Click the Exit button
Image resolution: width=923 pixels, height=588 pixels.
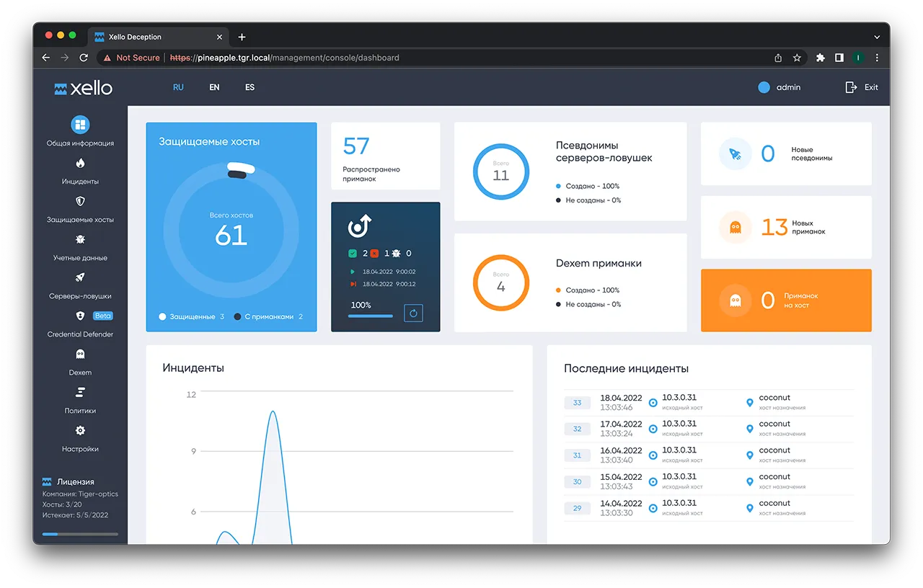tap(862, 87)
